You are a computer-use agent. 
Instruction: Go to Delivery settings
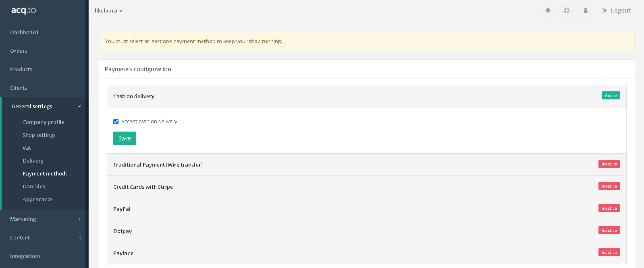(33, 161)
